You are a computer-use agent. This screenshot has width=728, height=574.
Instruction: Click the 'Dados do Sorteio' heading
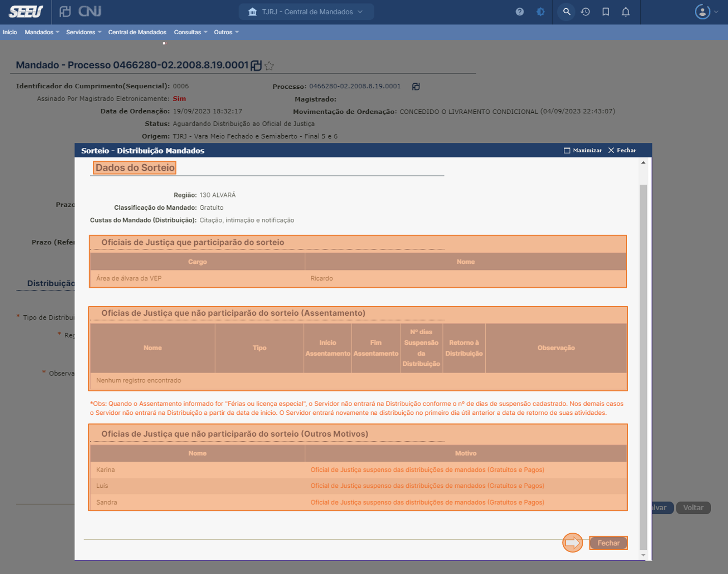click(x=135, y=167)
